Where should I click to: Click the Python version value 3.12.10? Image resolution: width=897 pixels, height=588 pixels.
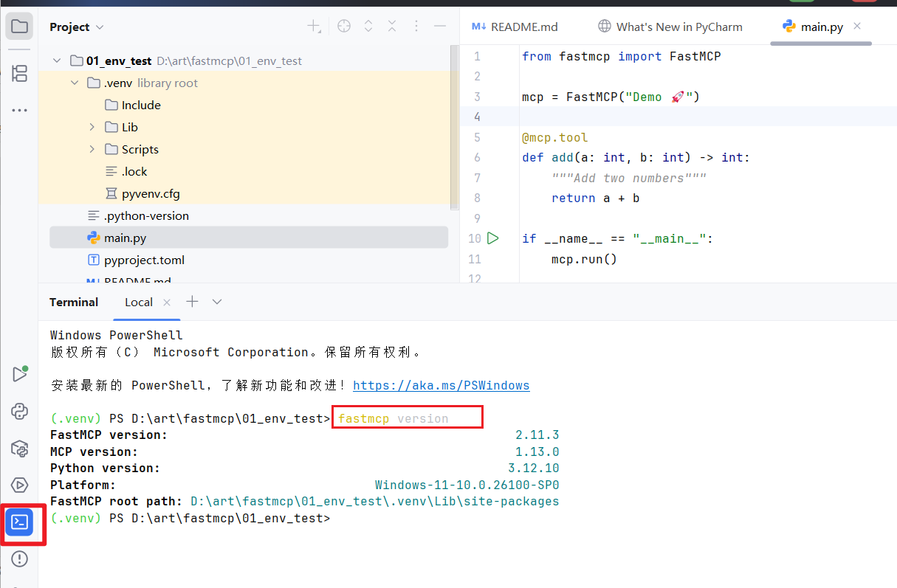pos(534,468)
